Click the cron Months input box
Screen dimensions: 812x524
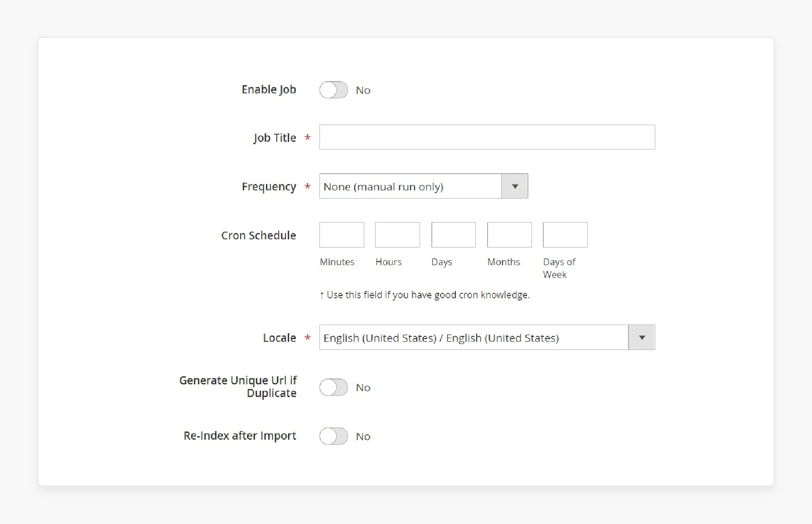(509, 235)
